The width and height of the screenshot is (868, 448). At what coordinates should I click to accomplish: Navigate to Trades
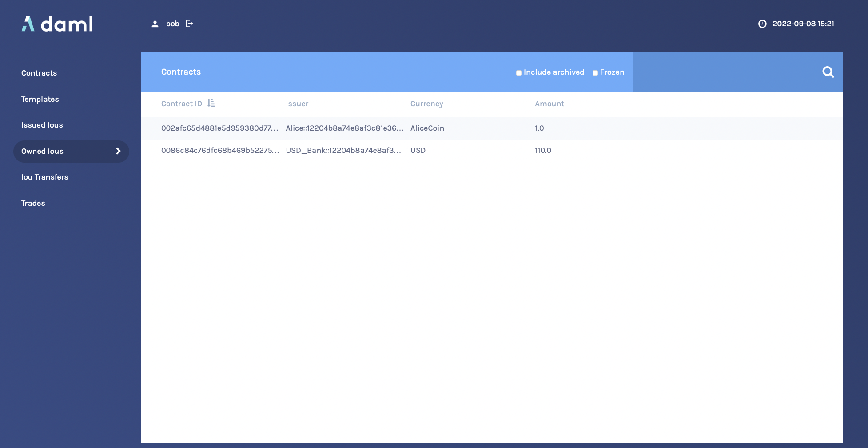(x=33, y=203)
